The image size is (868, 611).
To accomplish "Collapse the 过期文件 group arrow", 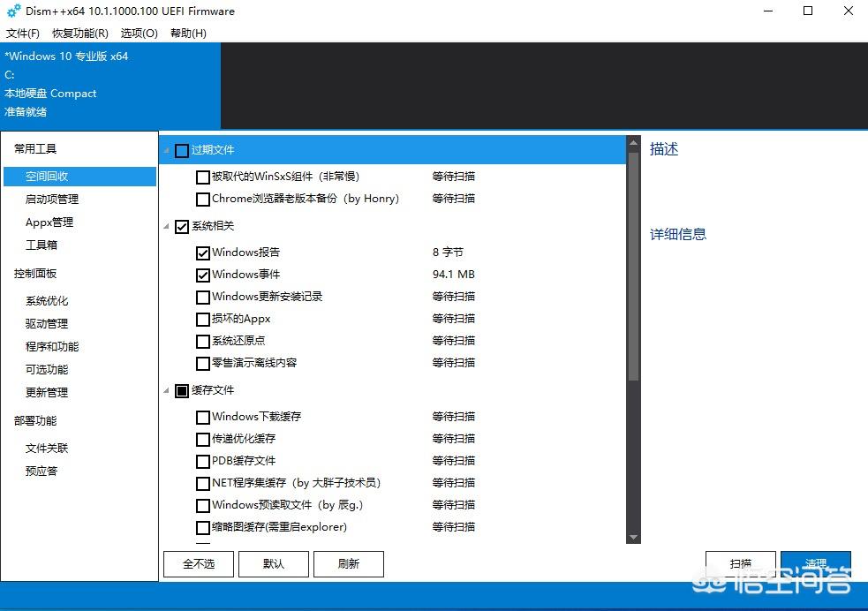I will [x=166, y=150].
